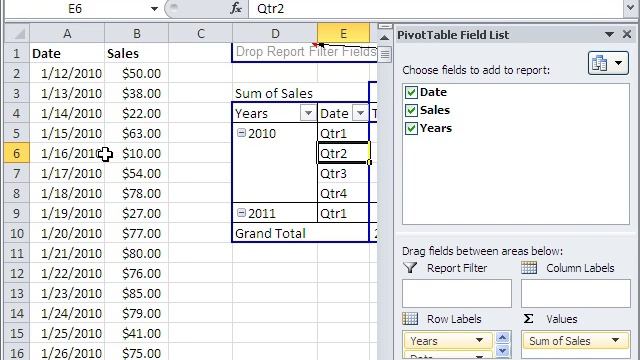640x360 pixels.
Task: Click cell with value $85.00
Action: coord(137,293)
